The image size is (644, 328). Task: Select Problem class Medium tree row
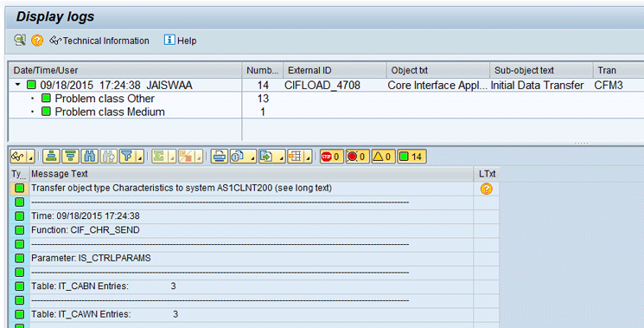point(110,112)
